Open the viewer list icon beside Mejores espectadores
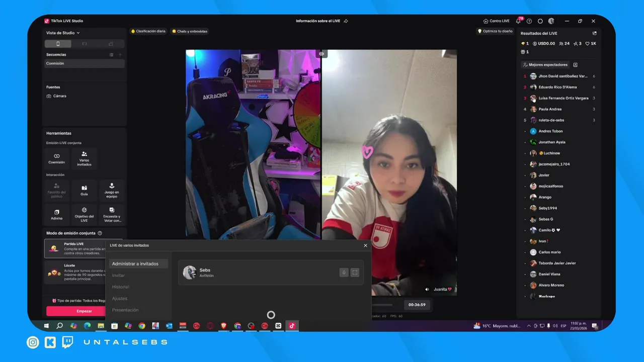The image size is (644, 362). (575, 65)
